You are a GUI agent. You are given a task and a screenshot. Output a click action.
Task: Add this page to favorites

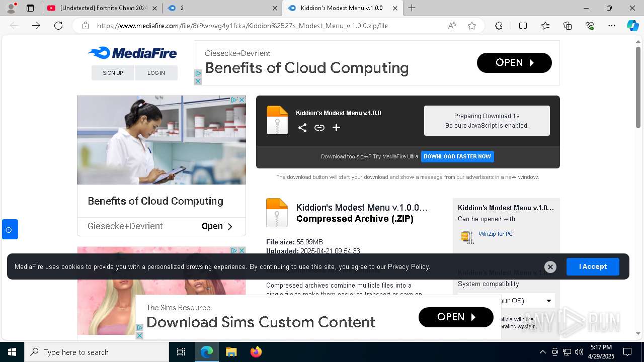[472, 26]
